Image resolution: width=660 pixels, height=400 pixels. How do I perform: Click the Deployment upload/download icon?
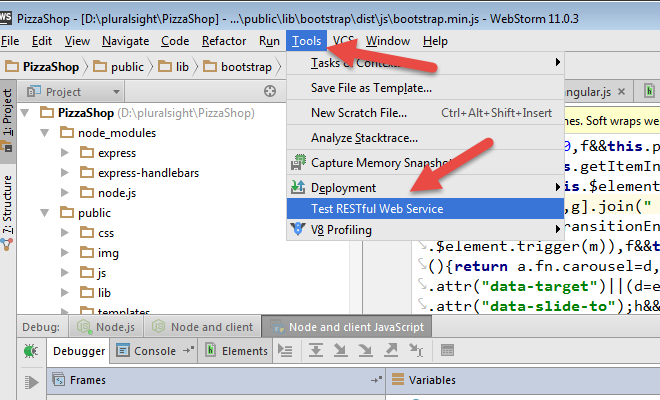click(298, 187)
